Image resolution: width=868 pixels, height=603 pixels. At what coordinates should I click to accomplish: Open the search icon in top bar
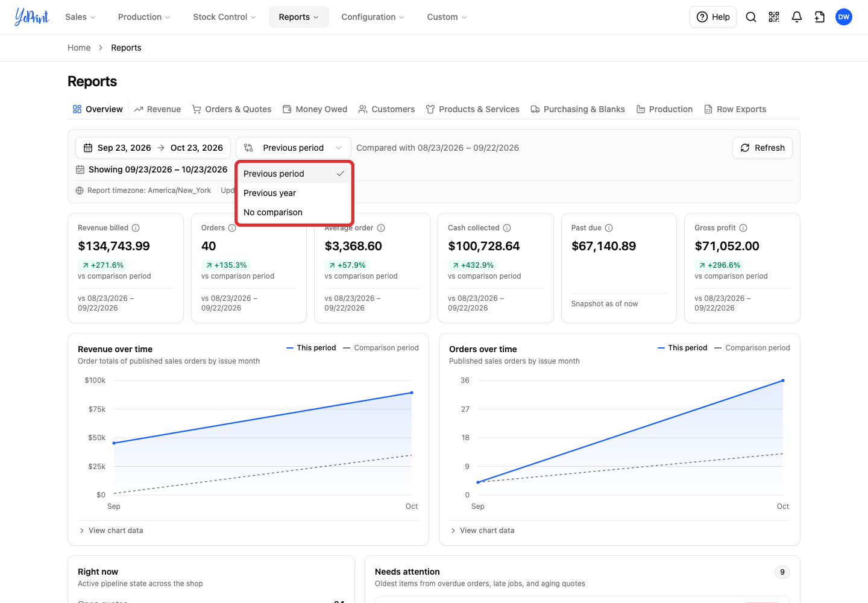point(751,17)
